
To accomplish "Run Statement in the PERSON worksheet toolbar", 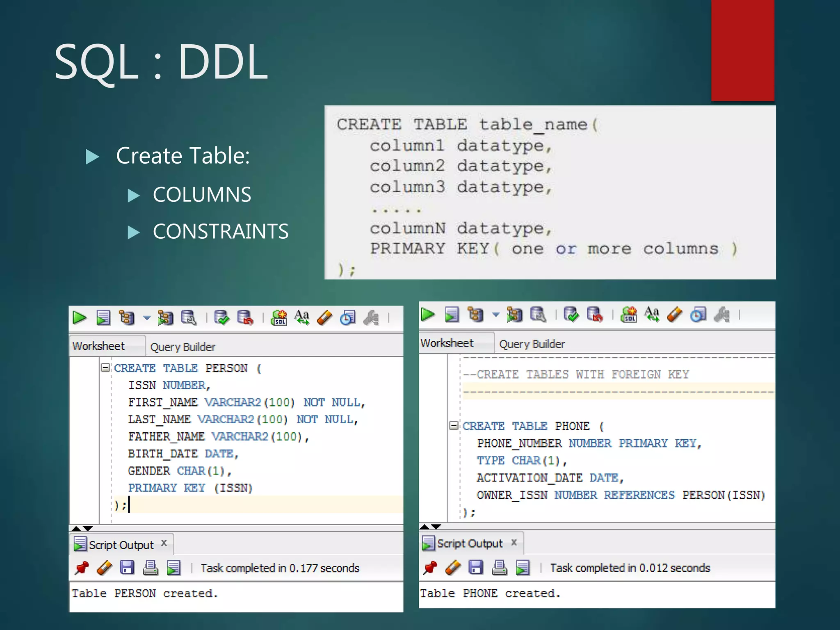I will (80, 317).
